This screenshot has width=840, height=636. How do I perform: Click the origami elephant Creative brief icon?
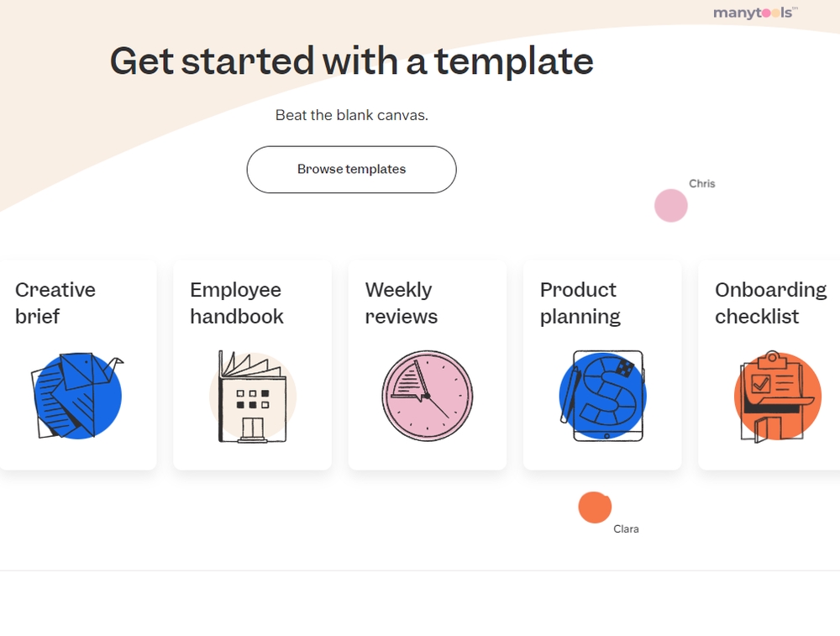[77, 396]
